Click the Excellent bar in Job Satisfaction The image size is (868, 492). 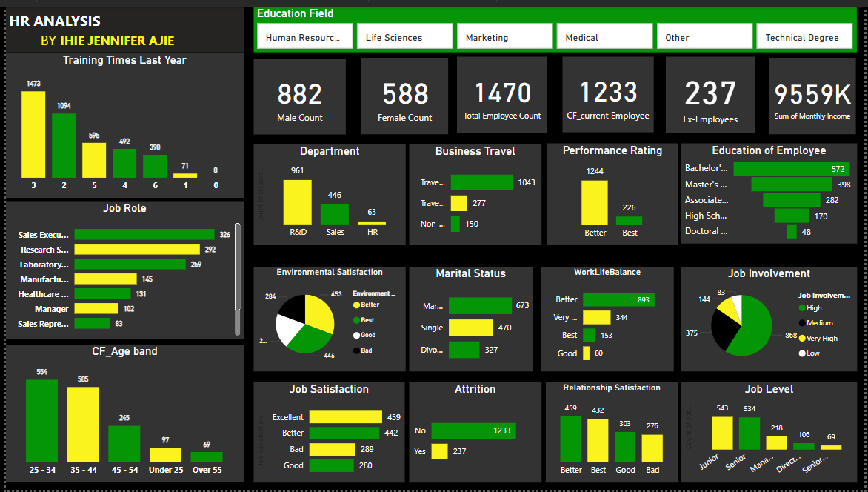click(x=345, y=417)
